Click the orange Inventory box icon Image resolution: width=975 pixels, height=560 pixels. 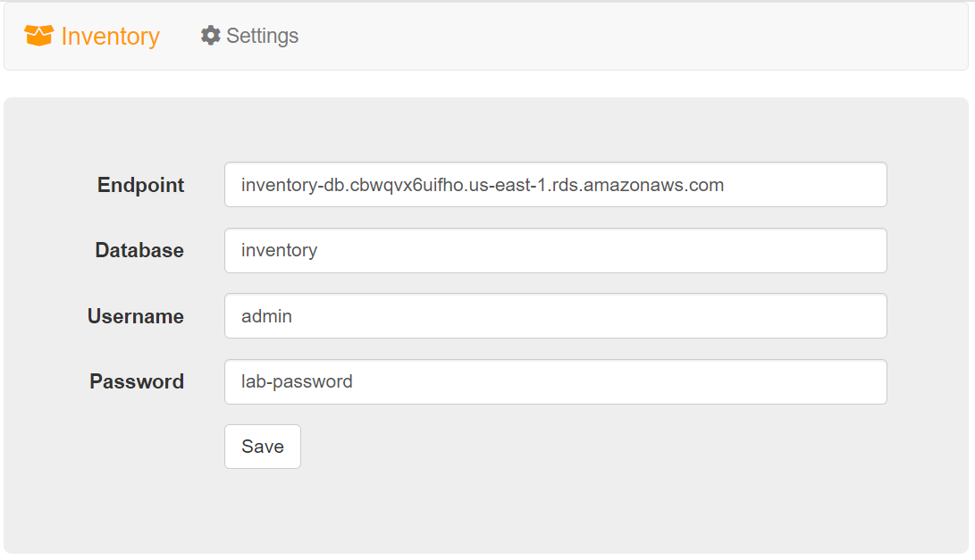38,36
